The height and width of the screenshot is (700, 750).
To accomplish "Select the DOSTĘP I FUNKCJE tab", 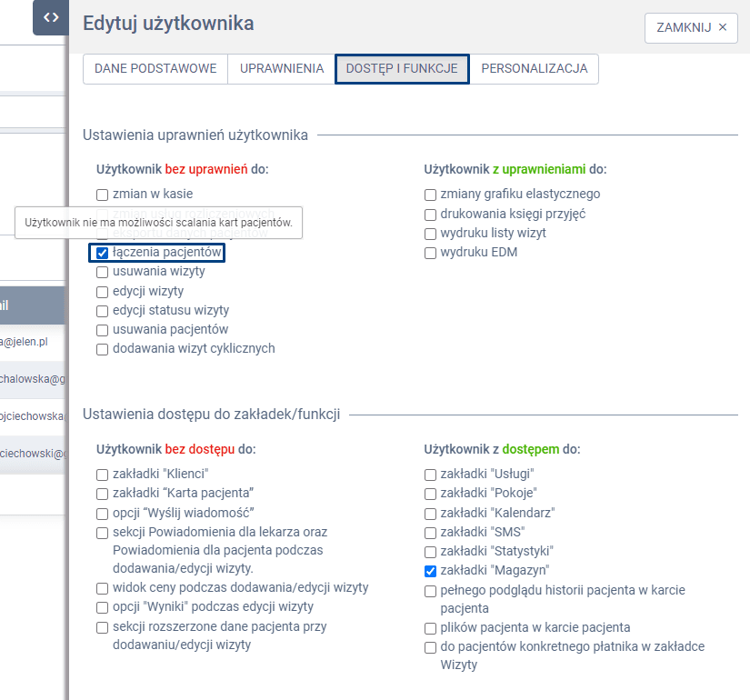I will pyautogui.click(x=402, y=68).
